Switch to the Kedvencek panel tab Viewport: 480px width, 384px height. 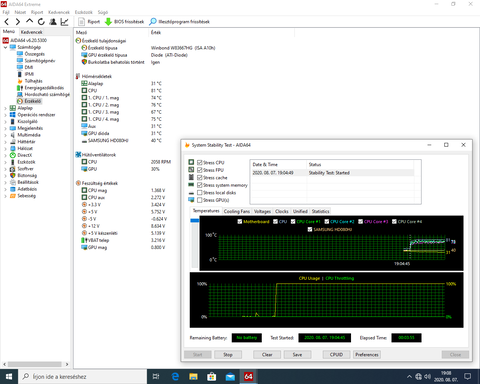tap(31, 32)
